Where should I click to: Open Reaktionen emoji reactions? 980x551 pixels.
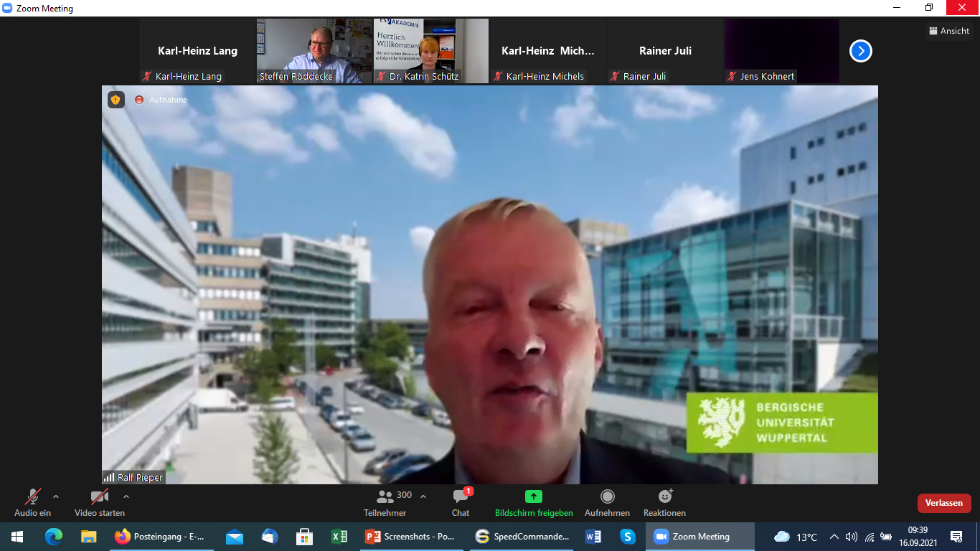[664, 496]
